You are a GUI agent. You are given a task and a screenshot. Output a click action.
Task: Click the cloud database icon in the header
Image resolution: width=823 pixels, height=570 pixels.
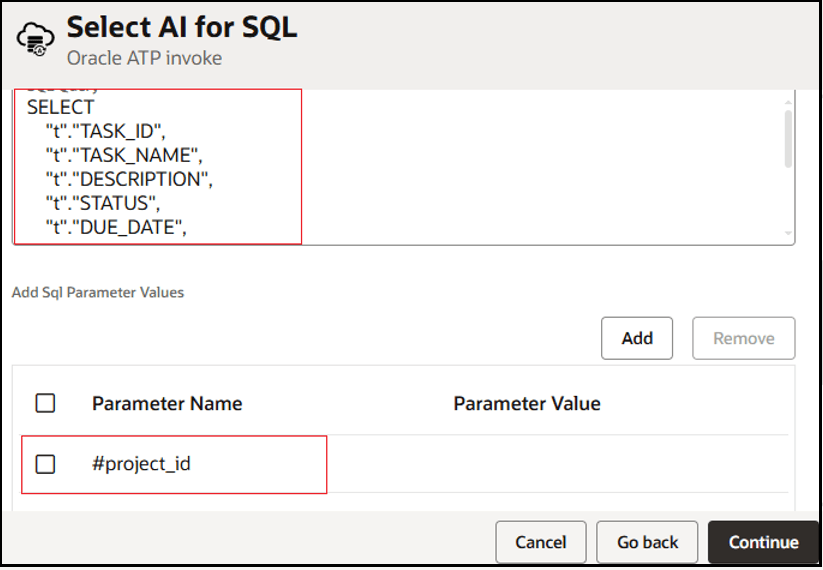click(x=36, y=39)
